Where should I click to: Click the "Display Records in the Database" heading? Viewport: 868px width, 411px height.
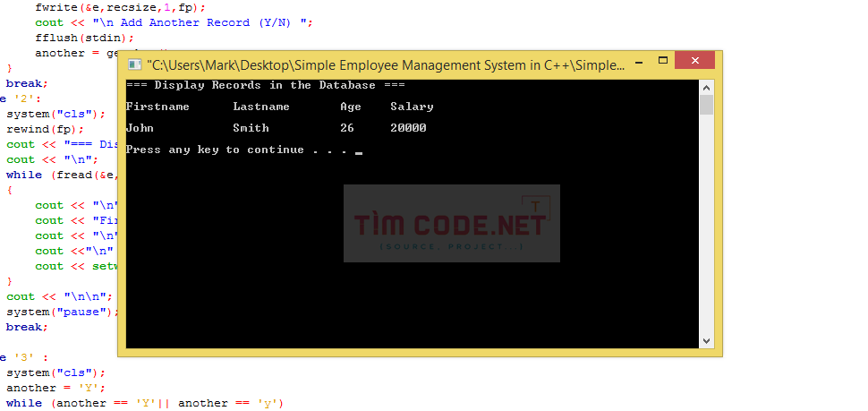[x=265, y=85]
